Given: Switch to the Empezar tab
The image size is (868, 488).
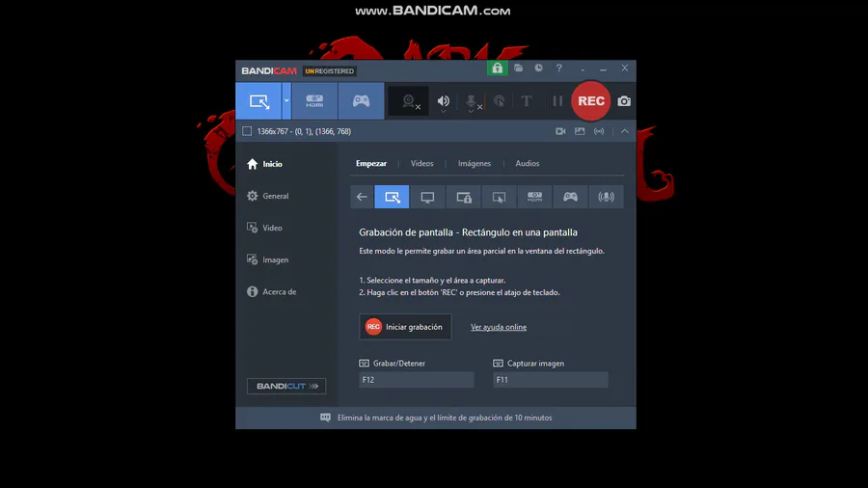Looking at the screenshot, I should click(x=371, y=163).
